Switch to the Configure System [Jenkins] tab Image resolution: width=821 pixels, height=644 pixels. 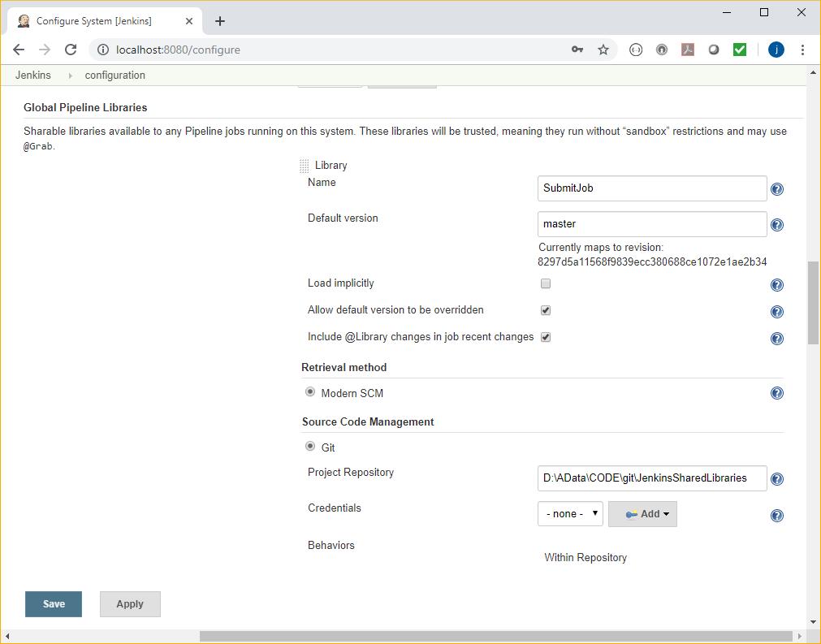104,21
